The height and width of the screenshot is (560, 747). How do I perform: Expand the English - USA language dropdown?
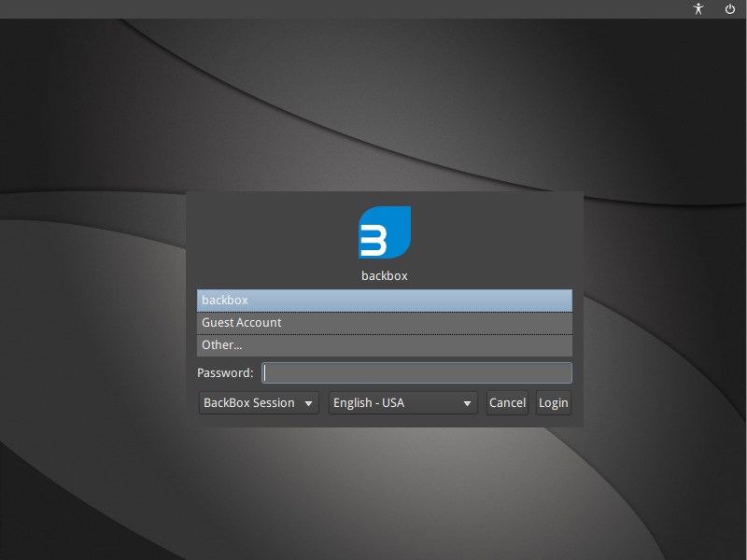tap(403, 403)
